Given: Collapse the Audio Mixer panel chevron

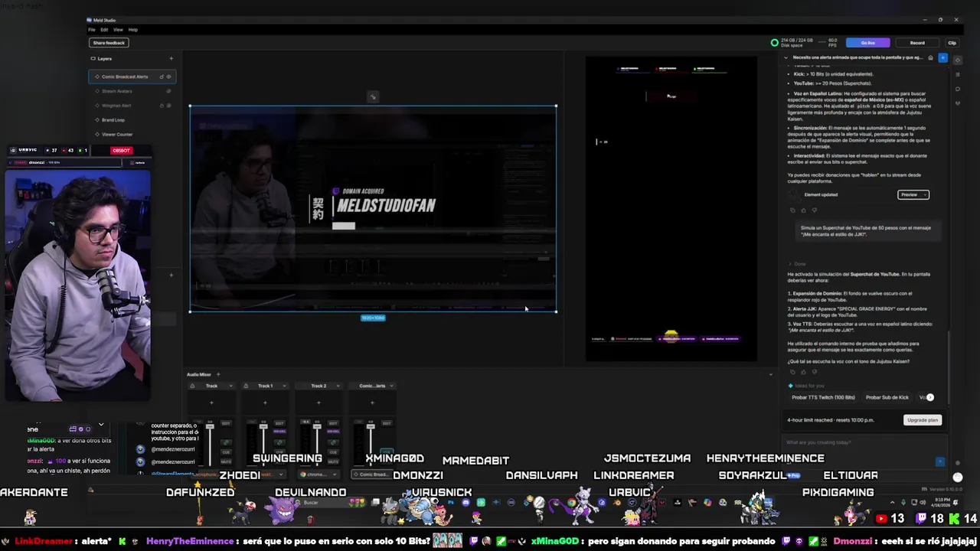Looking at the screenshot, I should (770, 374).
